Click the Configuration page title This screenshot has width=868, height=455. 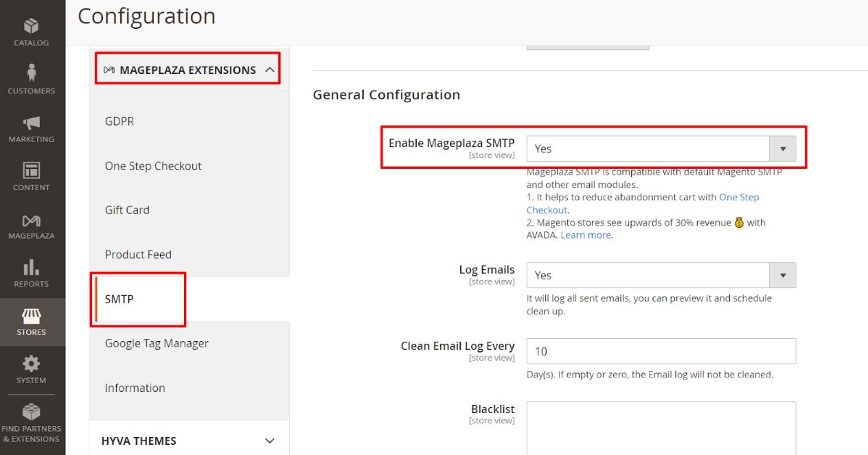tap(147, 16)
